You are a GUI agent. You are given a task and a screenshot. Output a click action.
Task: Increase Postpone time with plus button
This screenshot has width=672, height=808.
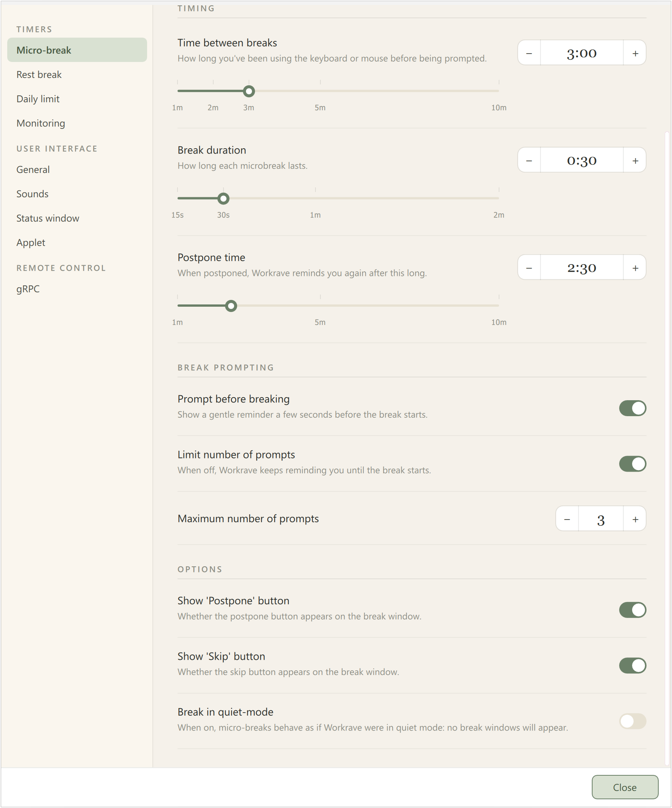(x=635, y=268)
